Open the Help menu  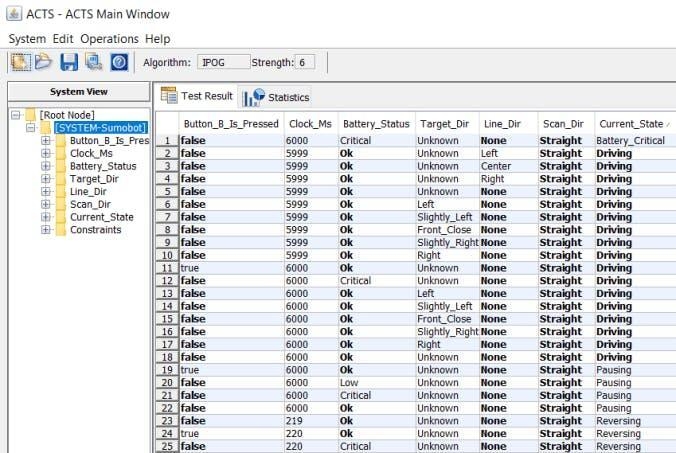157,39
